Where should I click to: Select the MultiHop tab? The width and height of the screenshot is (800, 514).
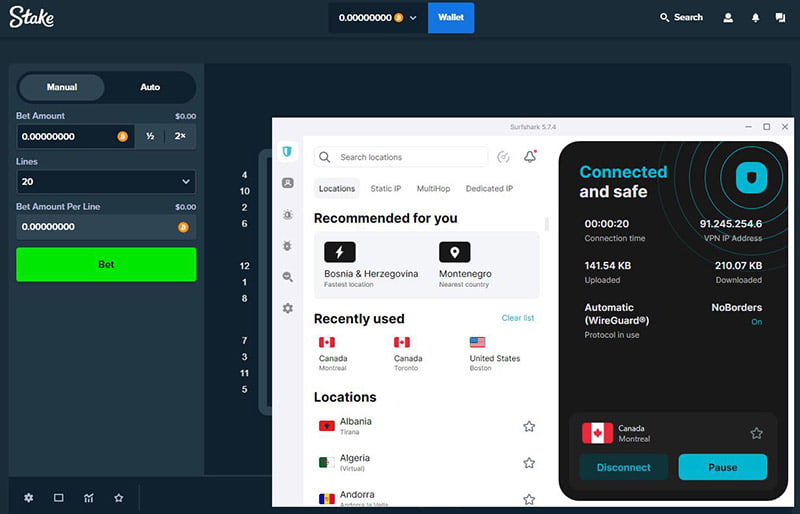(x=433, y=188)
